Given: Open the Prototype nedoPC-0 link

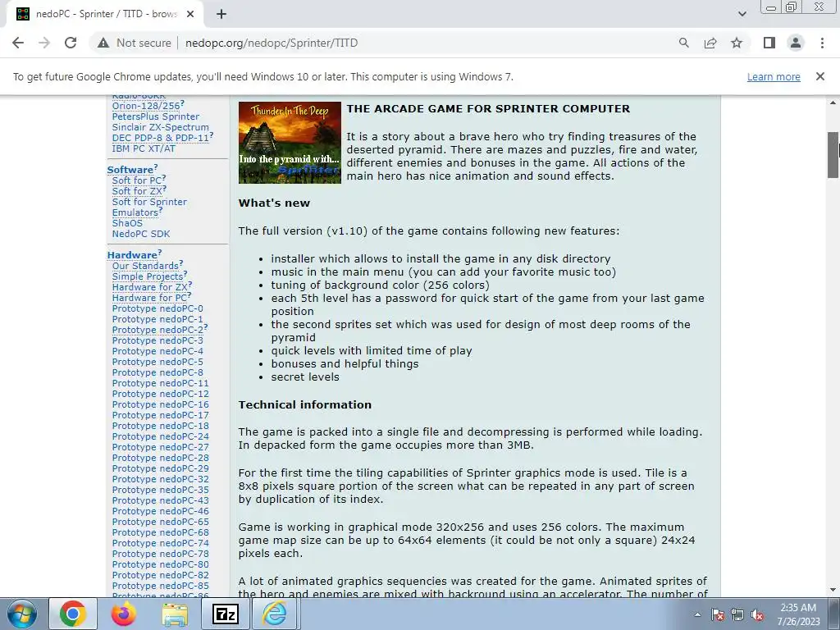Looking at the screenshot, I should (x=157, y=308).
